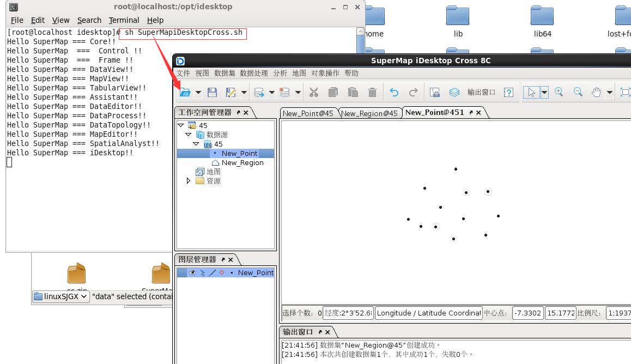The image size is (631, 364).
Task: Click the Save As pencil-disk icon
Action: click(x=230, y=93)
